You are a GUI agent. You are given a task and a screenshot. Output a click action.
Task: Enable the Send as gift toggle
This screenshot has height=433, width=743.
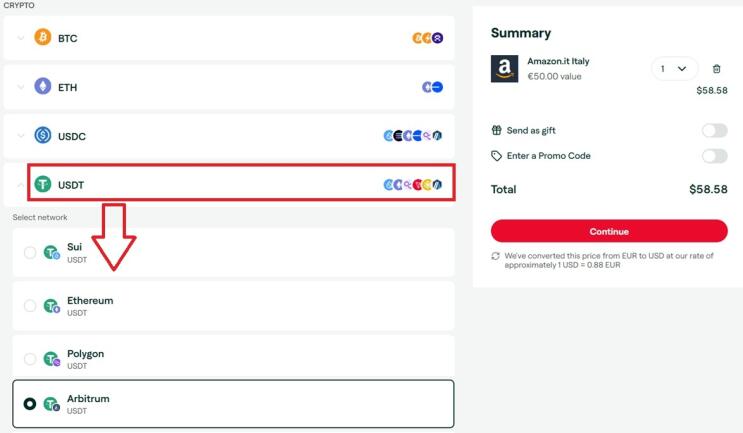(x=715, y=130)
